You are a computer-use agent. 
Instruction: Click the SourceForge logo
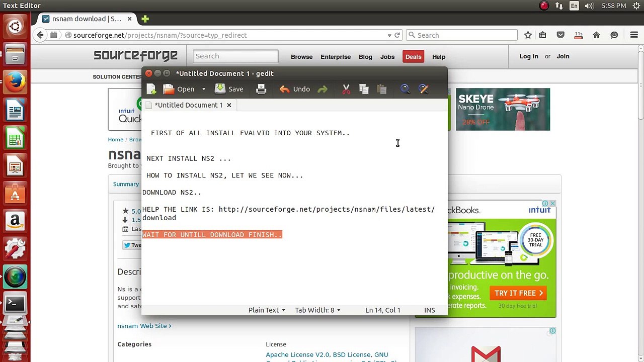point(135,55)
